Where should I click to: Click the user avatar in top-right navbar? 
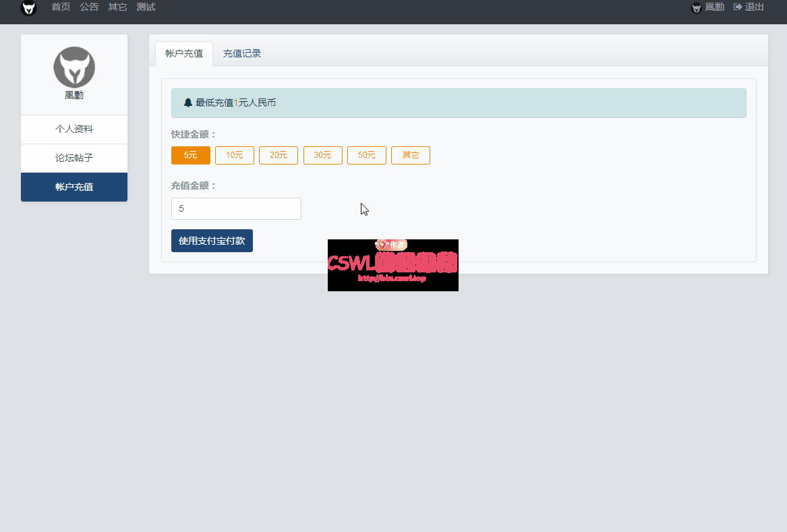tap(697, 7)
